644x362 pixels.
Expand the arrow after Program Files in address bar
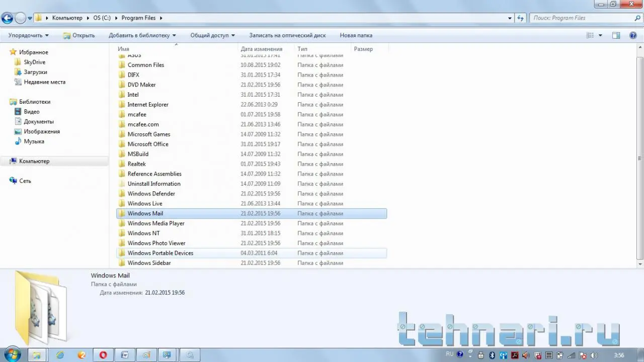point(161,18)
